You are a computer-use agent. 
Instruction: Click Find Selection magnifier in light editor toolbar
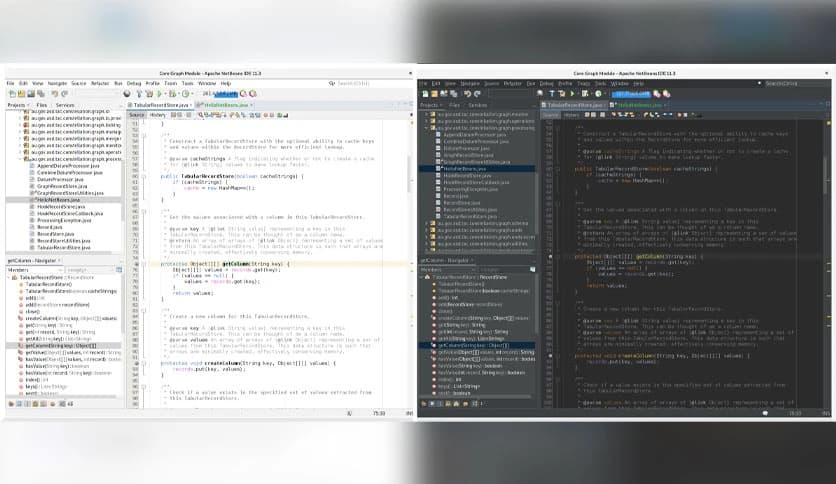point(200,115)
